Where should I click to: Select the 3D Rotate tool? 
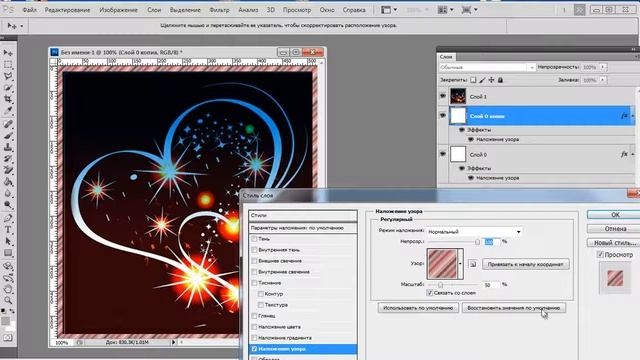[x=8, y=267]
